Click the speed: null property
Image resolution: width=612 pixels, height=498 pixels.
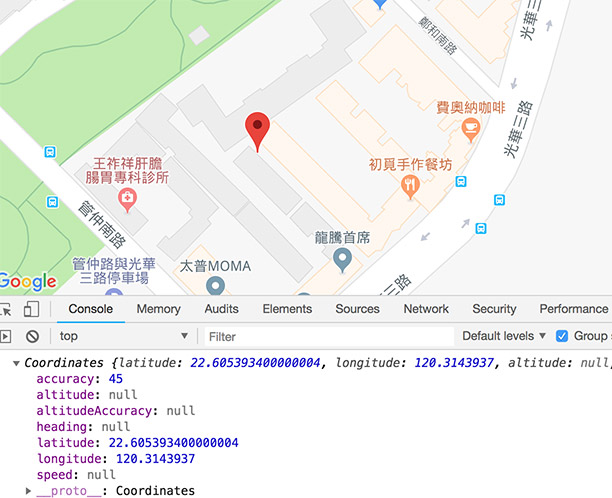[76, 475]
